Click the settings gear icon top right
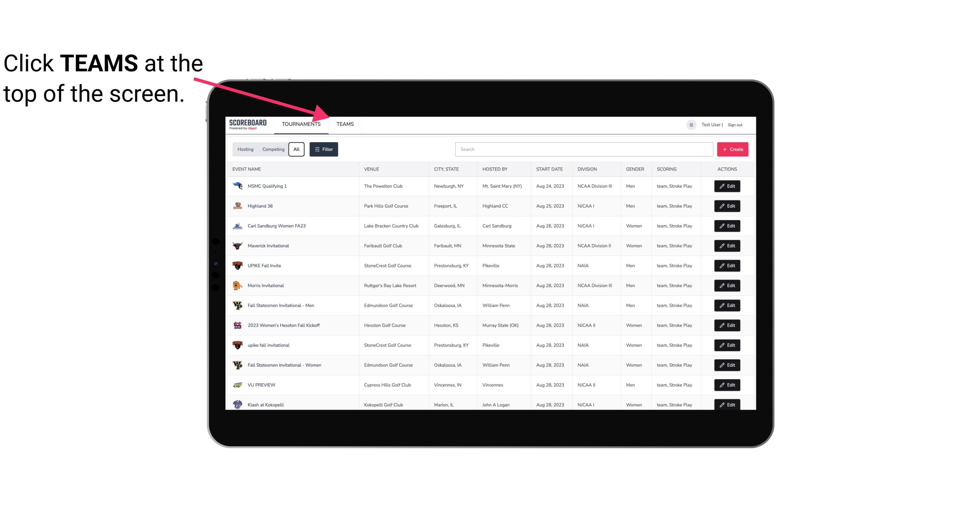Image resolution: width=980 pixels, height=527 pixels. pyautogui.click(x=690, y=125)
